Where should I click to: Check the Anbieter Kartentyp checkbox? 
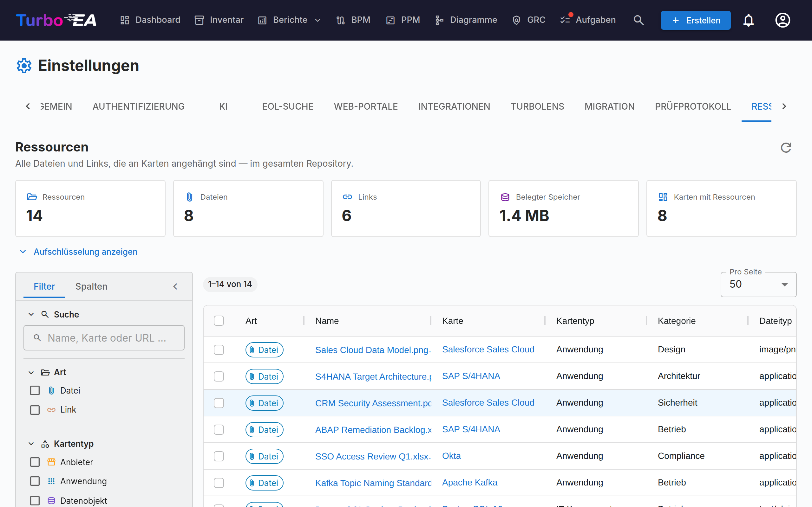pyautogui.click(x=35, y=462)
